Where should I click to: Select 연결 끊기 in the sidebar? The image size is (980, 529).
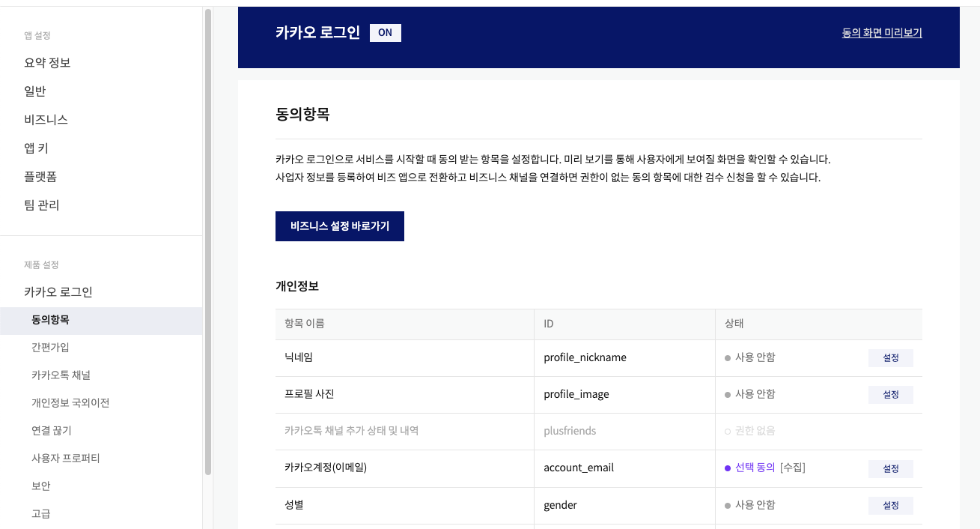[52, 431]
